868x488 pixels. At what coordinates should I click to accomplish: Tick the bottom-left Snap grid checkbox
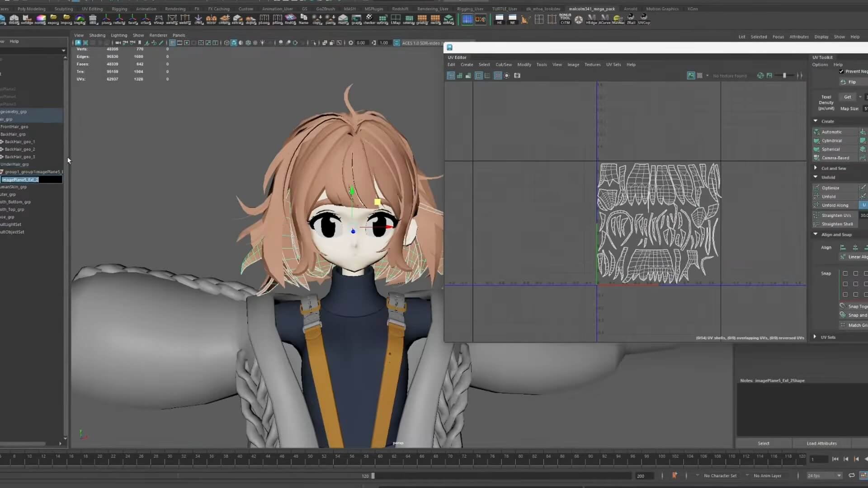click(845, 294)
